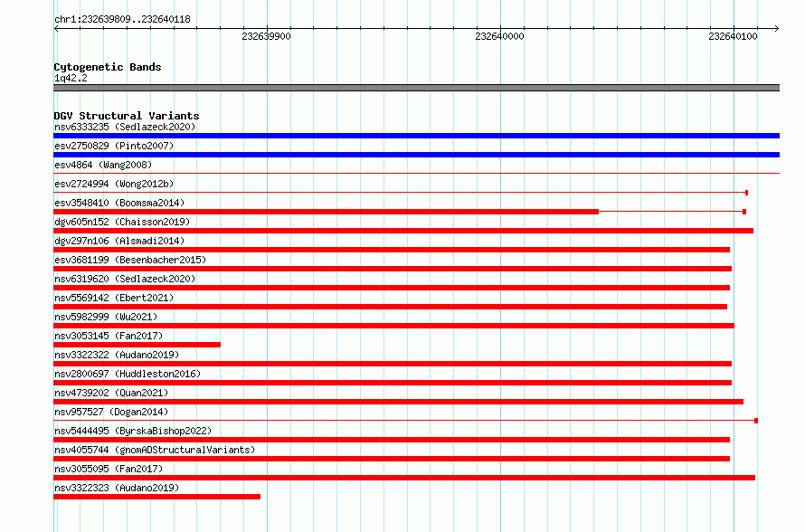Open variant nsv3055095 (Fan2017) label
Image resolution: width=805 pixels, height=532 pixels.
109,469
